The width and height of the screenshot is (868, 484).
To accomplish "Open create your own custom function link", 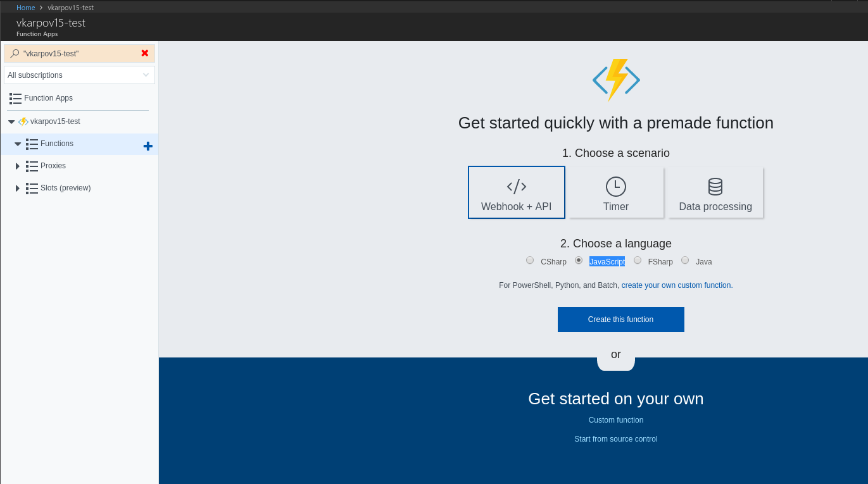I will pos(677,285).
